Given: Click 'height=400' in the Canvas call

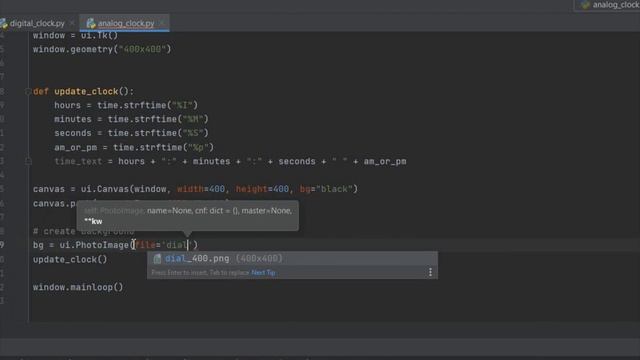Looking at the screenshot, I should (262, 189).
